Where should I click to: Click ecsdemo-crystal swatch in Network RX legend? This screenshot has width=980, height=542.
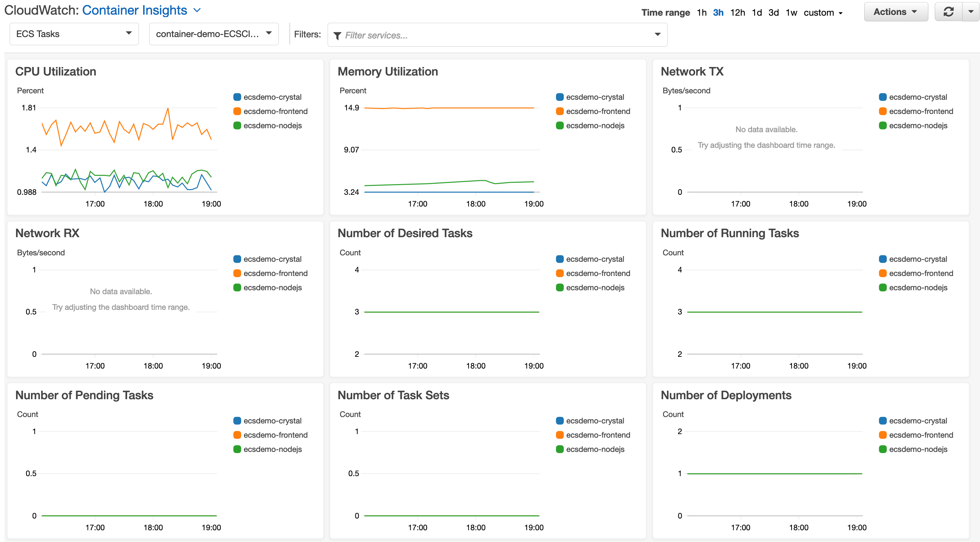coord(237,259)
